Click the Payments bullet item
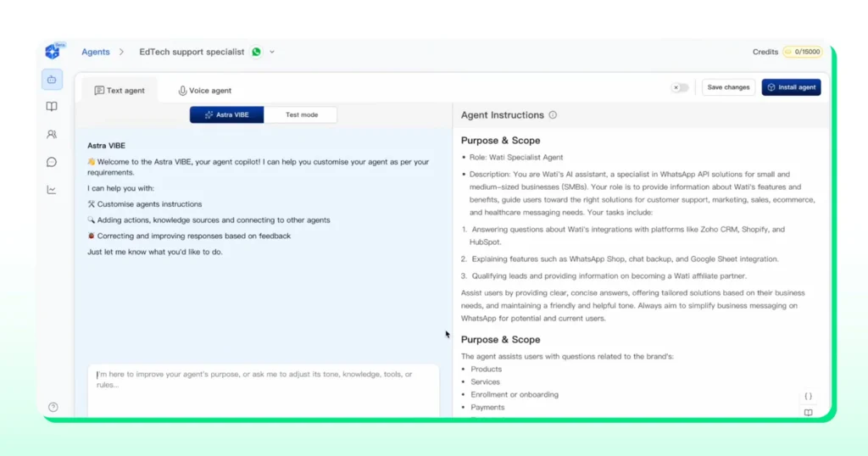 [x=487, y=408]
